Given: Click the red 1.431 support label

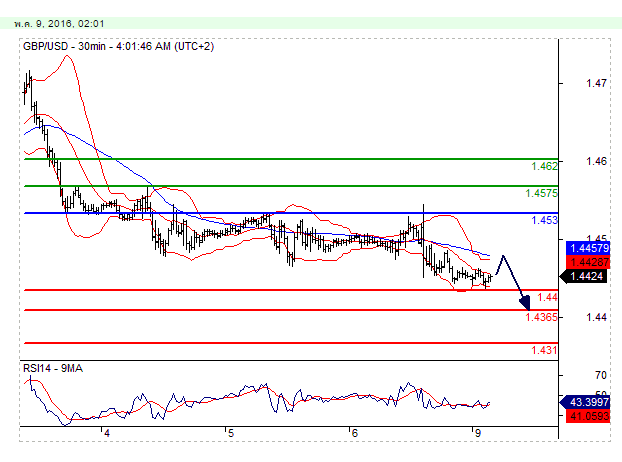Looking at the screenshot, I should point(544,350).
